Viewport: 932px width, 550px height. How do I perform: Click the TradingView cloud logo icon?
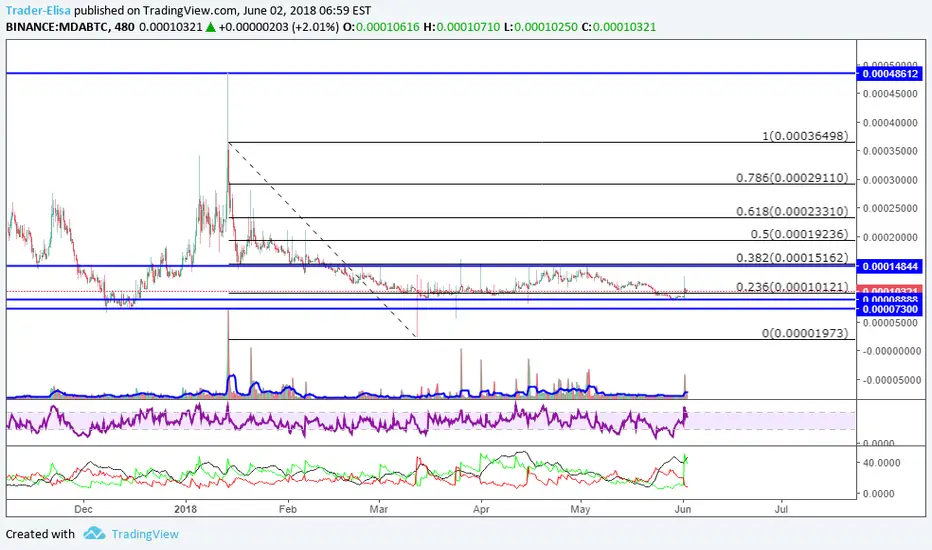(95, 533)
